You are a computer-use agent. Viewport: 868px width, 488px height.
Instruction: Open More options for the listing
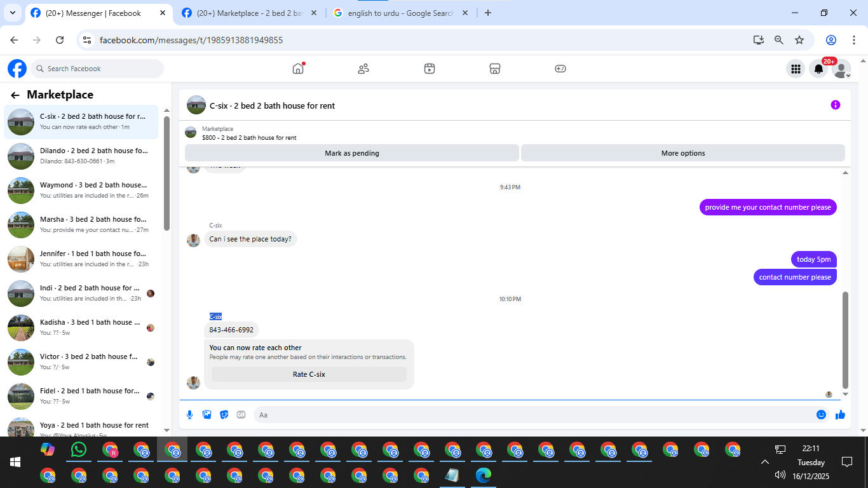pyautogui.click(x=683, y=153)
